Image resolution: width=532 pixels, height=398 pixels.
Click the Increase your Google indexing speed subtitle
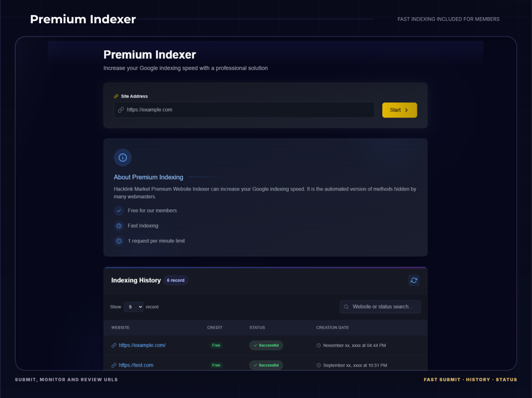pos(186,68)
